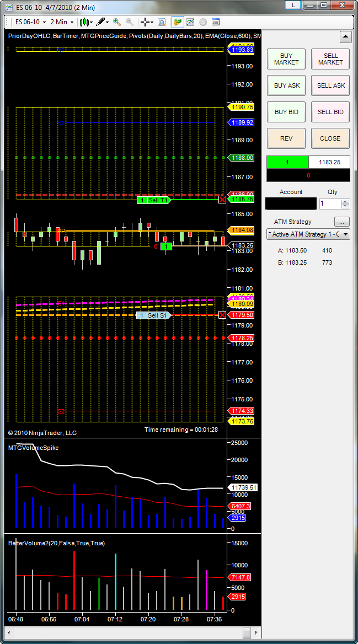Expand drawing tools dropdown arrow

coord(107,22)
